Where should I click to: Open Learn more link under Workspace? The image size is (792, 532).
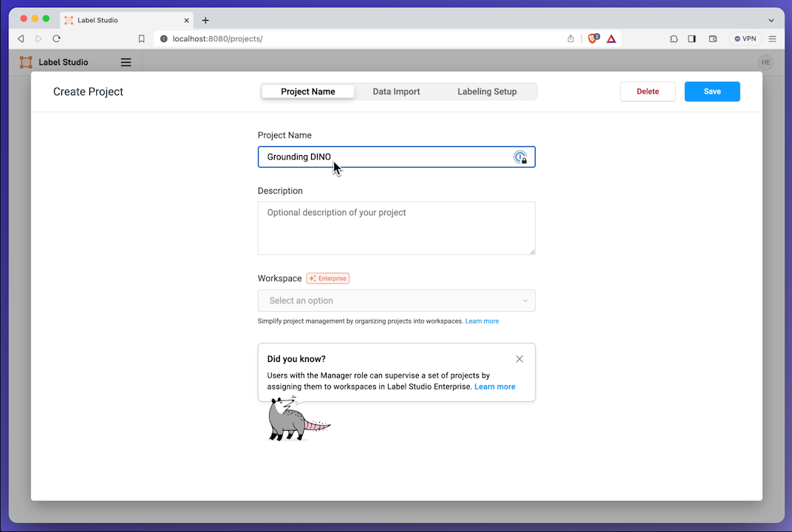482,321
